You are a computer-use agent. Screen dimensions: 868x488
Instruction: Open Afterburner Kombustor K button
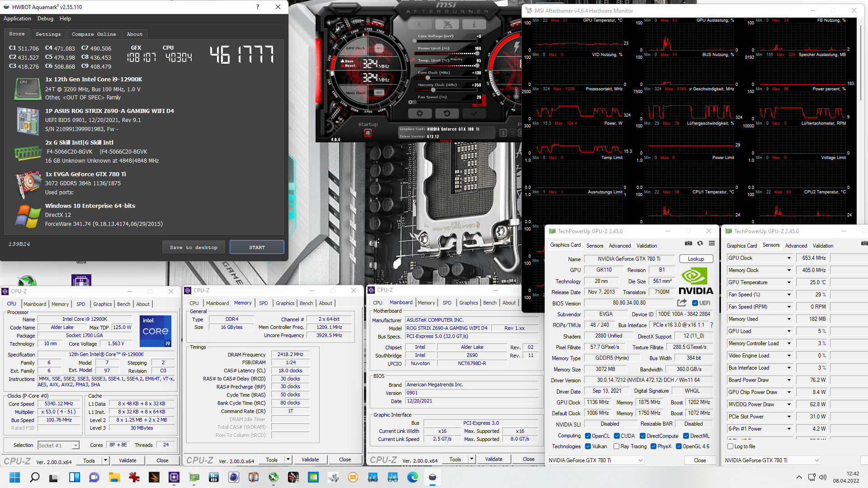[420, 24]
